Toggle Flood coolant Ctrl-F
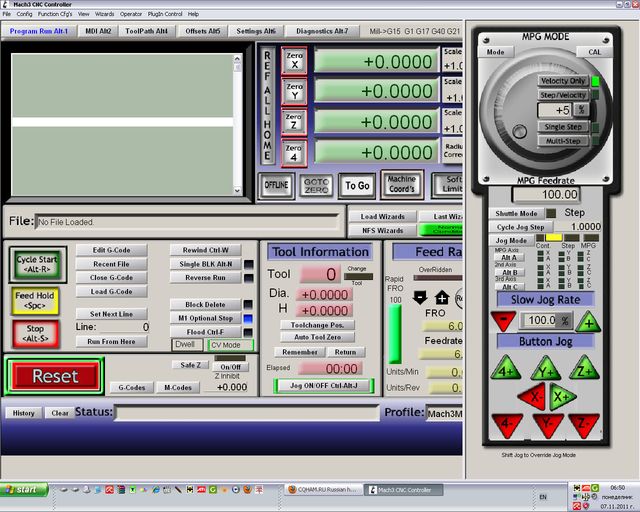 204,331
